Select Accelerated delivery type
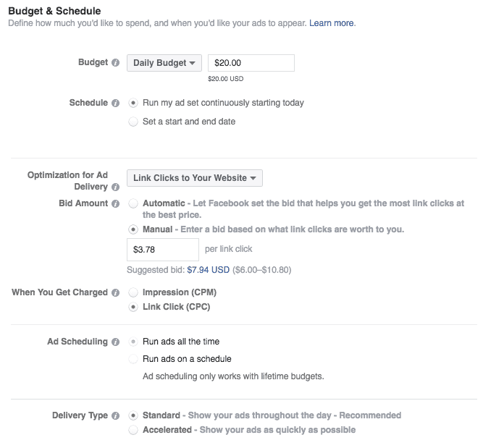 click(133, 430)
